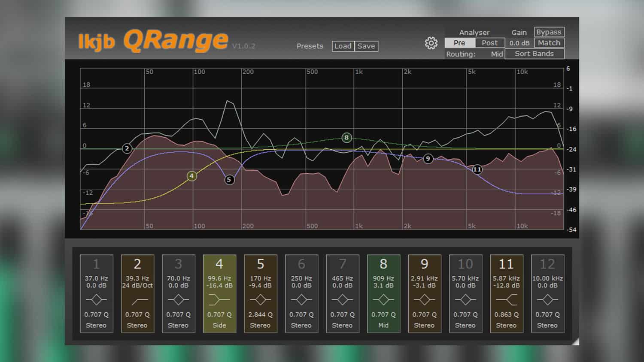644x362 pixels.
Task: Open band 4's Side routing selector
Action: click(x=219, y=326)
